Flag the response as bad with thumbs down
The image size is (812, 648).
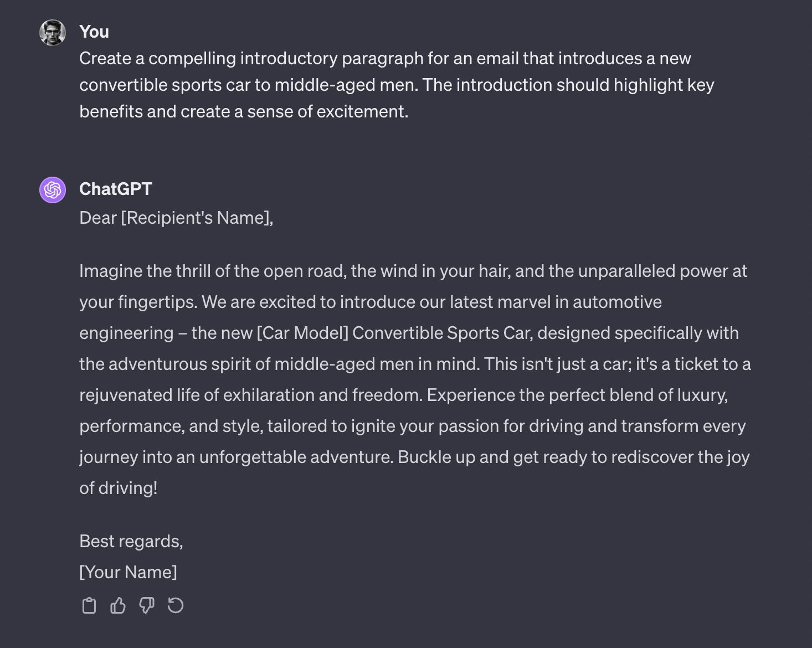click(147, 605)
